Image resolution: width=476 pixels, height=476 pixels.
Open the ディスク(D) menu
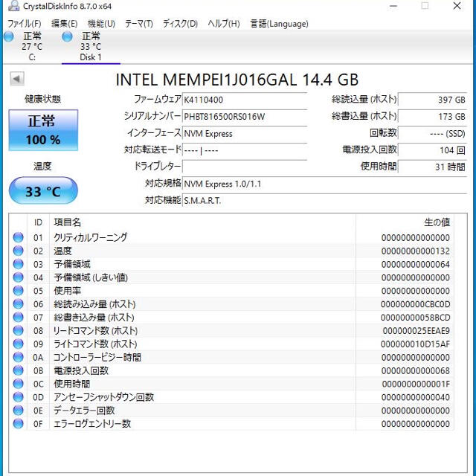click(x=180, y=24)
